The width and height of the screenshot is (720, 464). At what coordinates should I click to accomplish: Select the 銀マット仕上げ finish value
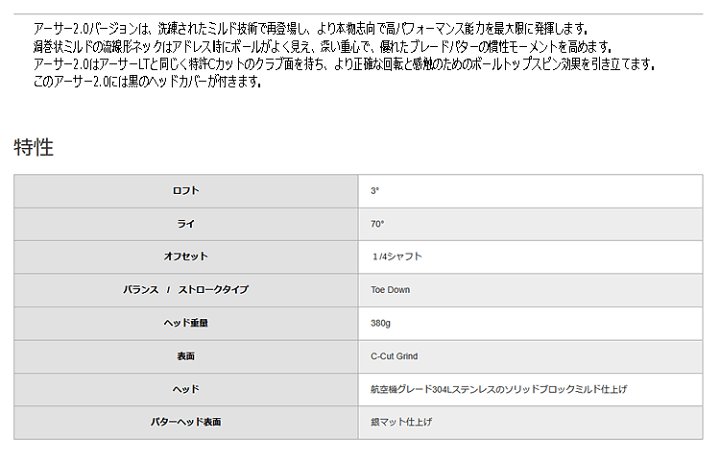coord(401,422)
